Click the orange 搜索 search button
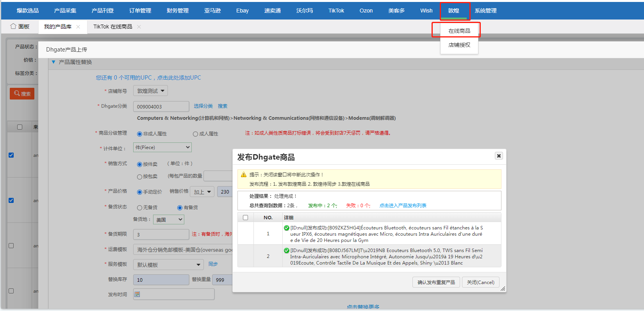Viewport: 644px width, 311px height. 22,94
